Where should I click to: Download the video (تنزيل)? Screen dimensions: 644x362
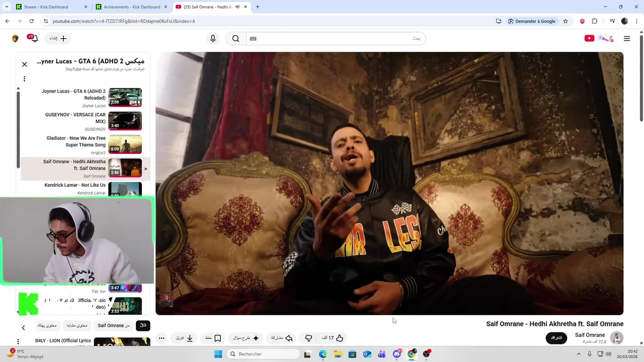click(184, 338)
